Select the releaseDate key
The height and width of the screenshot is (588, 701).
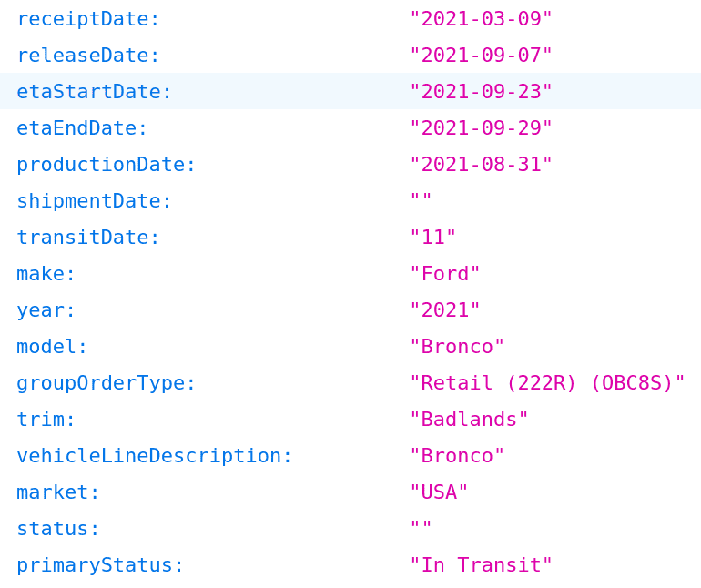pos(88,55)
